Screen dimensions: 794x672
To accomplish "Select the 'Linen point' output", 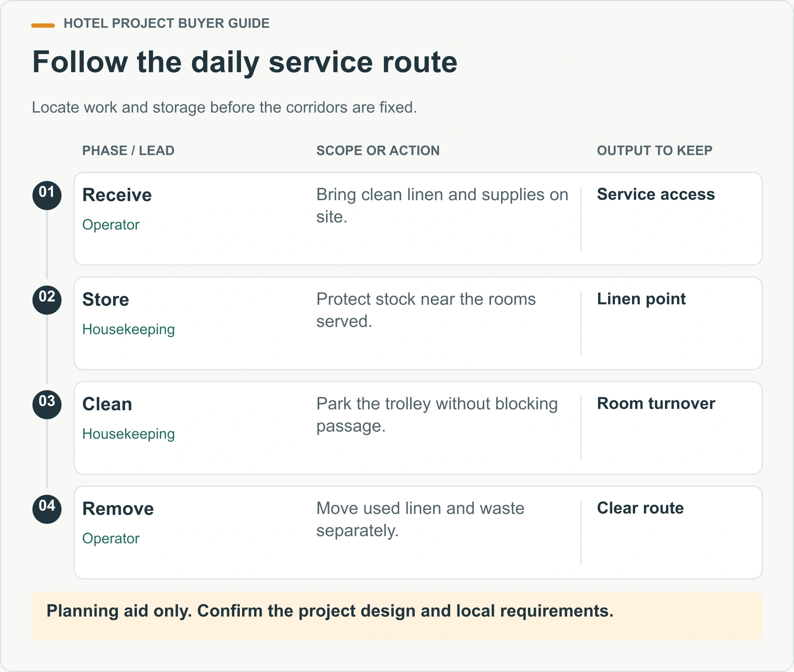I will [x=641, y=299].
